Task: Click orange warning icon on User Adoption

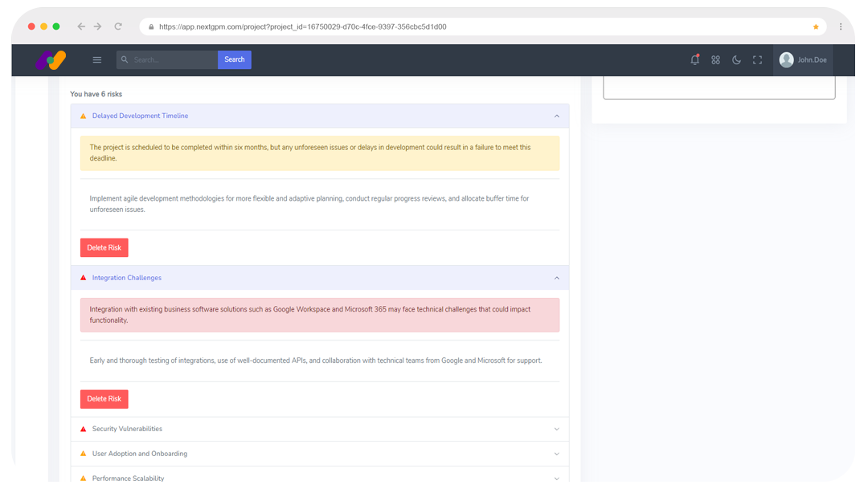Action: 83,454
